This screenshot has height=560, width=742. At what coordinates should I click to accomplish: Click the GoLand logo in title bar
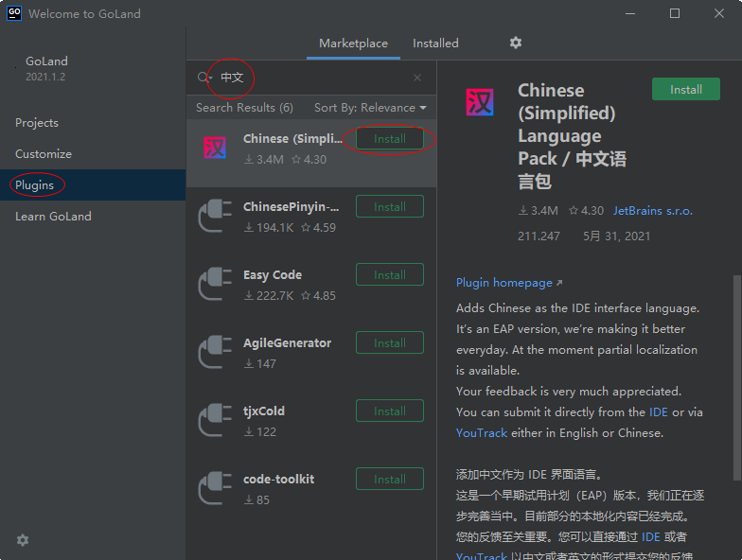[x=13, y=13]
